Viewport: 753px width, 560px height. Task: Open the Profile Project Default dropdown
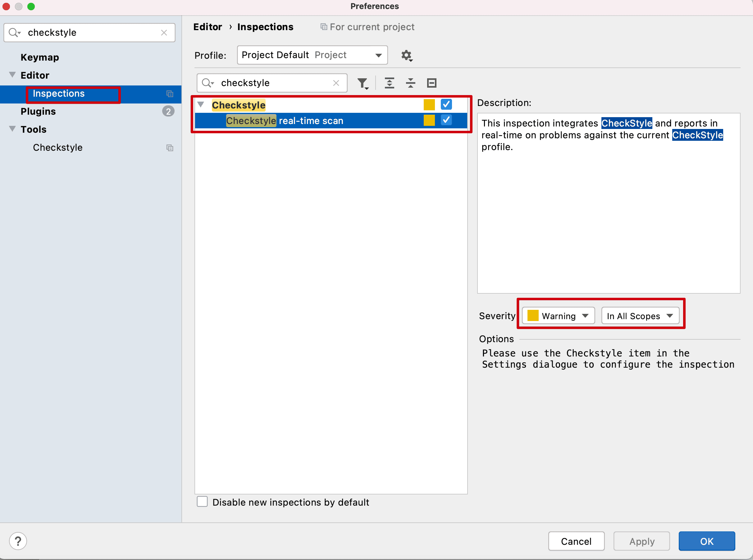tap(312, 55)
